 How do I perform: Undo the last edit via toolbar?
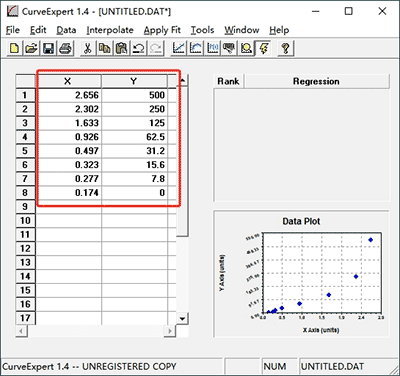139,49
